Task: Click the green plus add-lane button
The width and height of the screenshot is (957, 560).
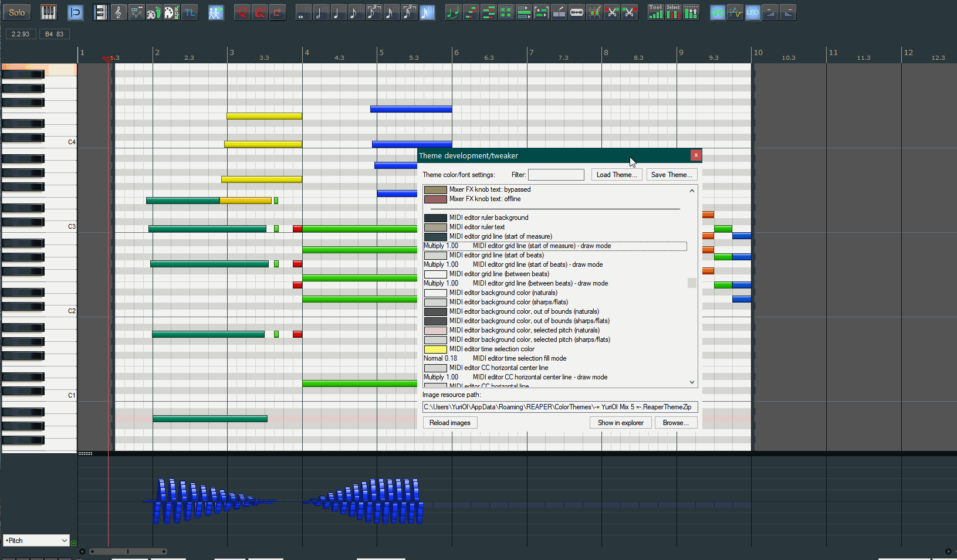Action: coord(74,543)
